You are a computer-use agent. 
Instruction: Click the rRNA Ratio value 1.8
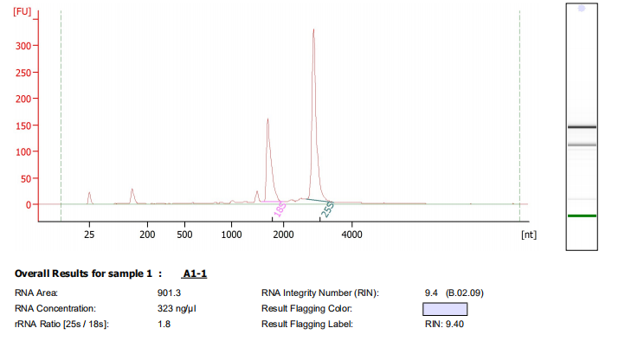[x=164, y=325]
